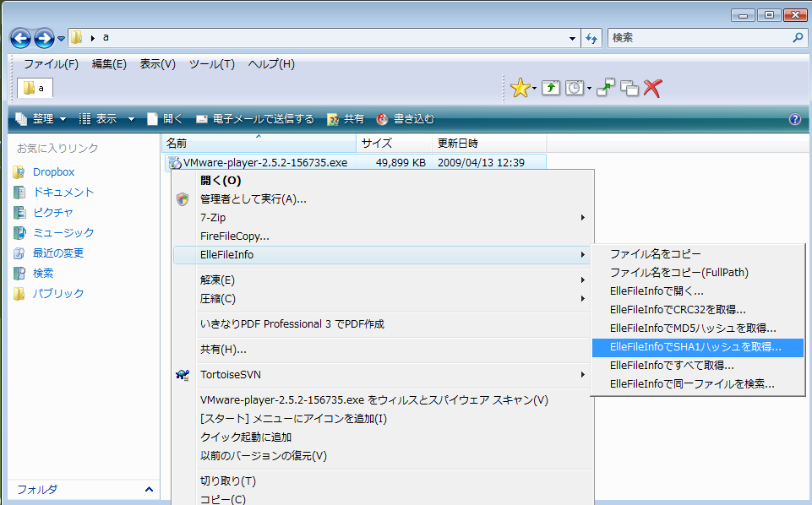Click the Dropbox folder icon in sidebar
This screenshot has height=505, width=812.
[x=19, y=171]
